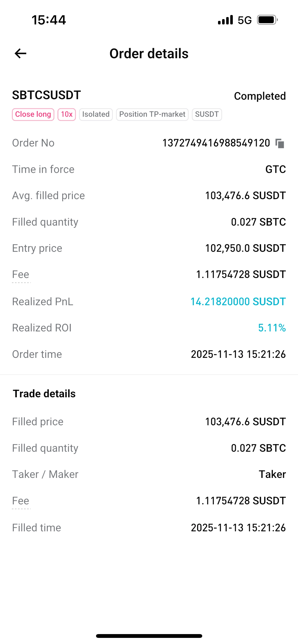Tap the cellular signal bars icon

225,20
